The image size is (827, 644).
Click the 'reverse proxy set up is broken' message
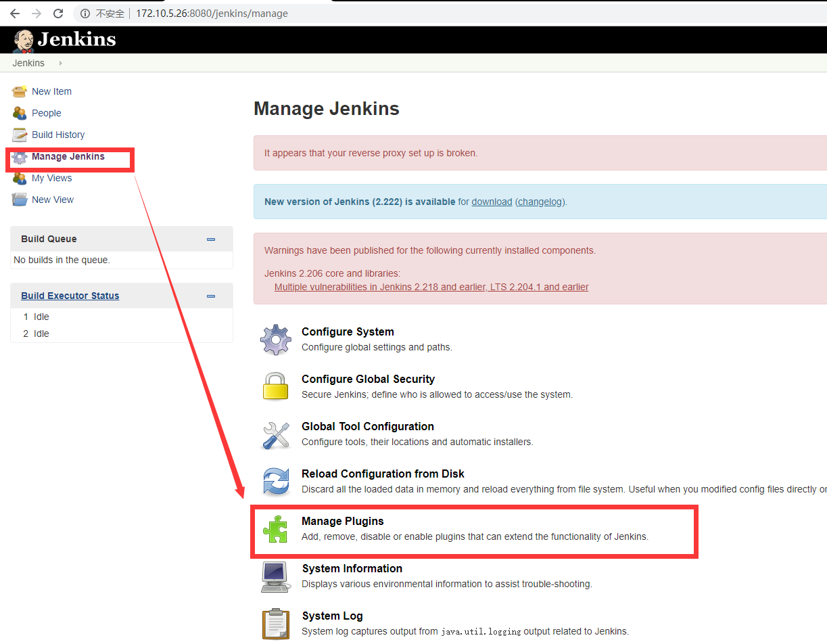371,153
